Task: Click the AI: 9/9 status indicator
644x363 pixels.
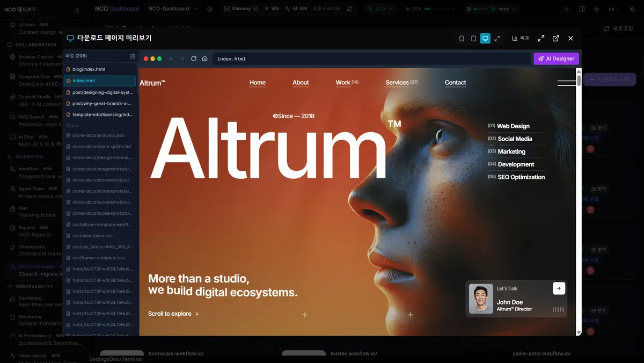Action: tap(296, 9)
